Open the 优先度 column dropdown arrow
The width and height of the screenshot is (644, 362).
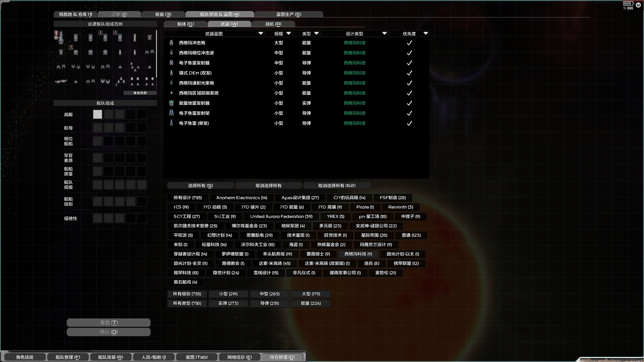(x=426, y=34)
